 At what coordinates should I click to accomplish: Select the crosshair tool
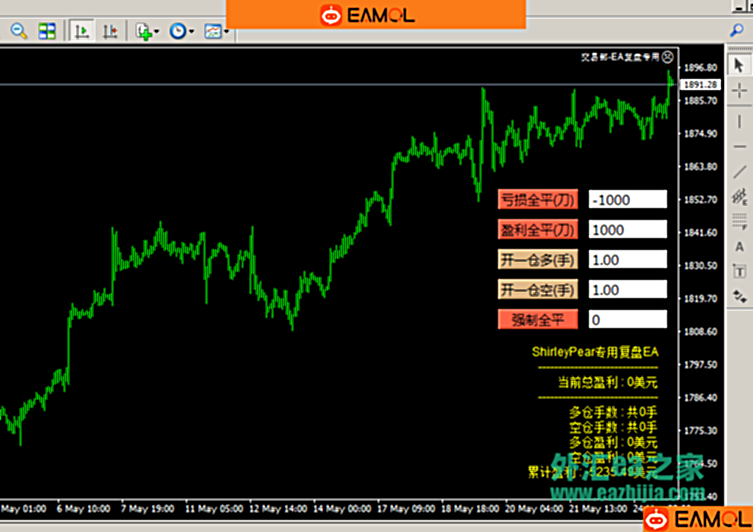pyautogui.click(x=740, y=91)
